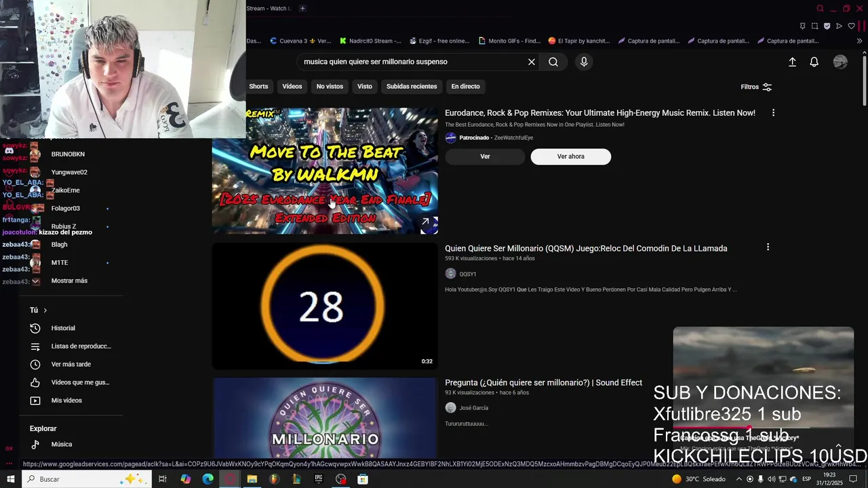Screen dimensions: 868x488
Task: Open the Blagh subscription channel
Action: tap(60, 245)
